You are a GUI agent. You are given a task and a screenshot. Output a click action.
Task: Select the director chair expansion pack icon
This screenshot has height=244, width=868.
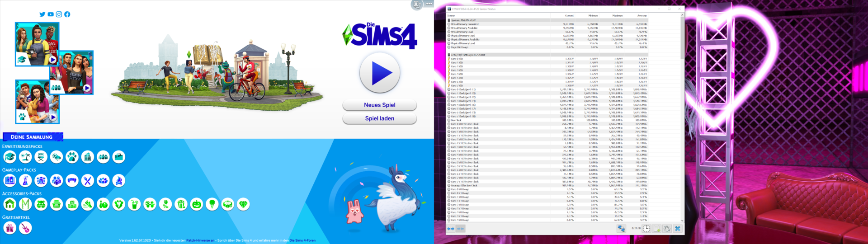click(41, 157)
